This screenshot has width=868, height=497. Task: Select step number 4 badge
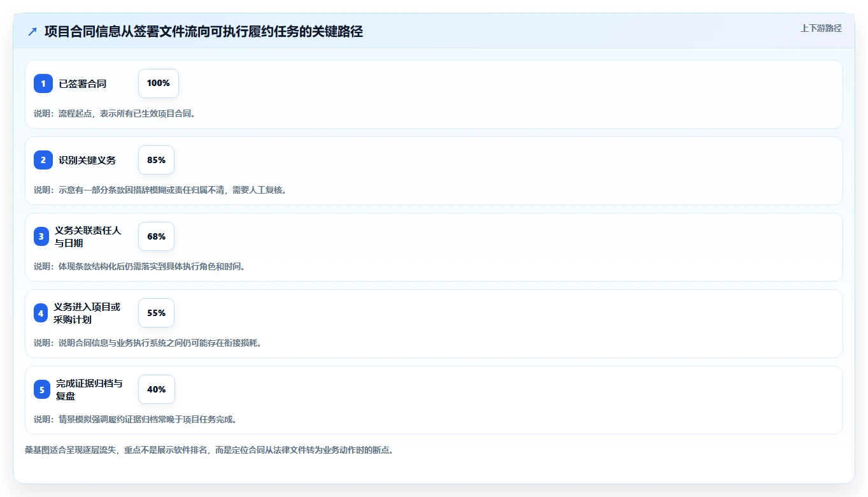(x=41, y=313)
